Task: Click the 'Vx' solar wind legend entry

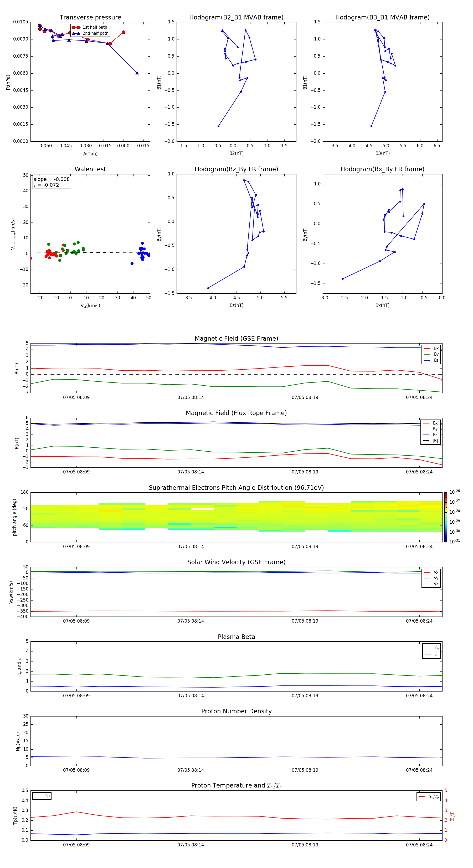Action: [431, 573]
